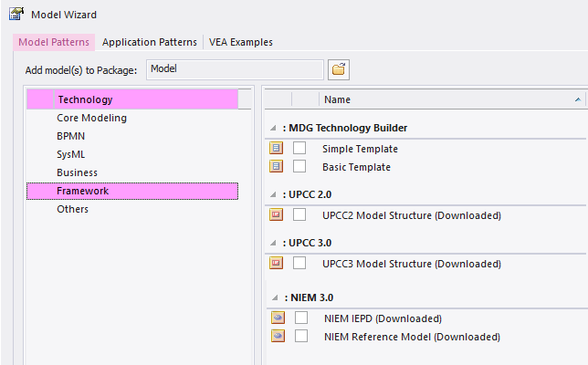Viewport: 588px width, 365px height.
Task: Click the NIEM IEPD pattern icon
Action: point(278,318)
